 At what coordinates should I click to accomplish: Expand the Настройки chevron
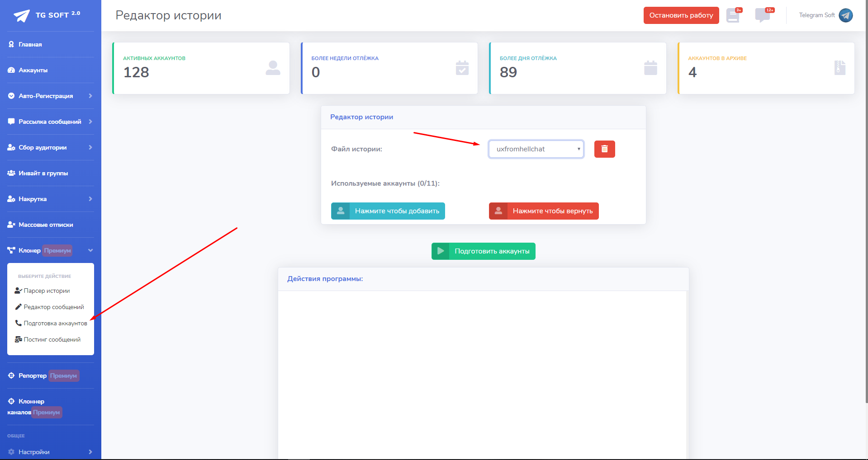click(x=90, y=452)
